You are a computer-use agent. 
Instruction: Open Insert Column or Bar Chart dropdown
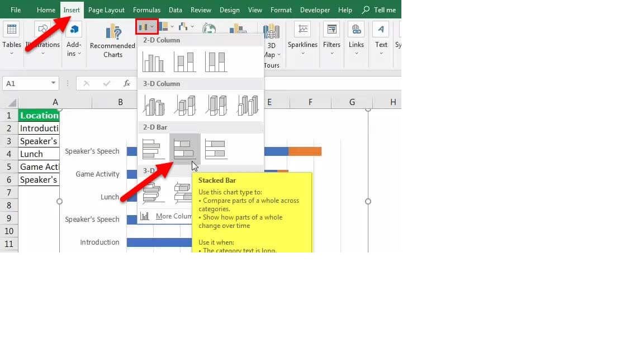pos(146,27)
